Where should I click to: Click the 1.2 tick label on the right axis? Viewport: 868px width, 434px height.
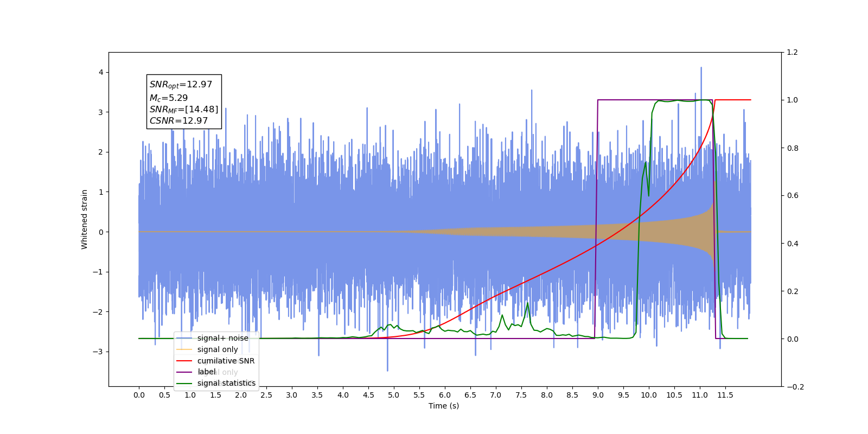coord(793,53)
